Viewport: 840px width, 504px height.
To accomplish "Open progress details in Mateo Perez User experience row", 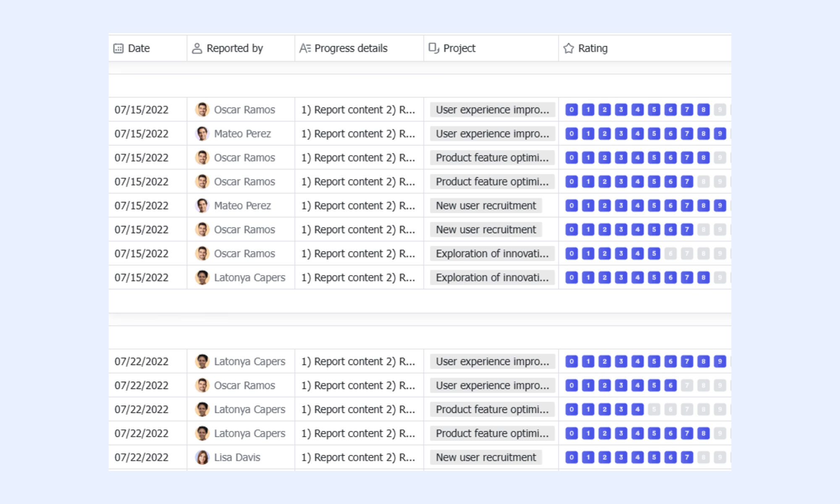I will (358, 134).
